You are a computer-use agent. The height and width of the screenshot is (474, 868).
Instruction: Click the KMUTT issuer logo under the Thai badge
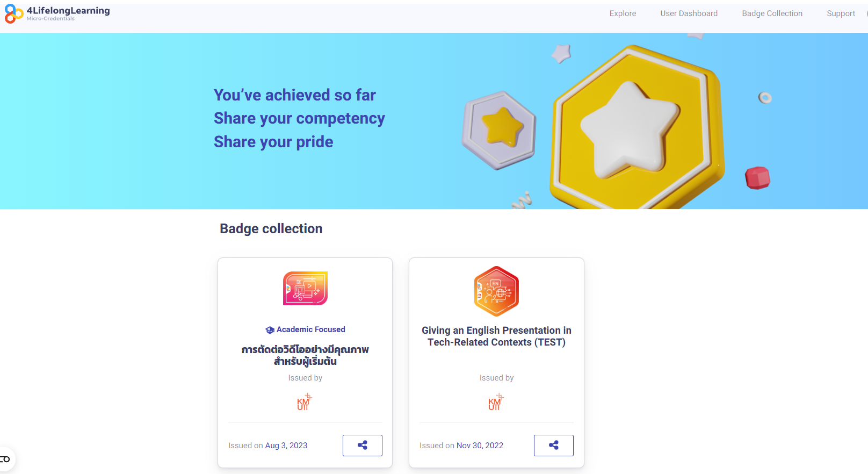pos(305,401)
